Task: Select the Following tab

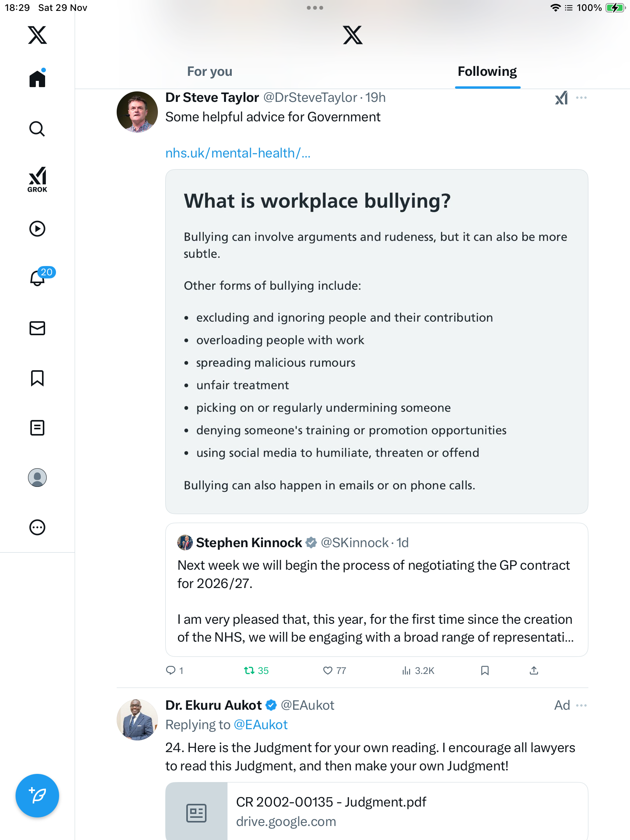Action: (487, 72)
